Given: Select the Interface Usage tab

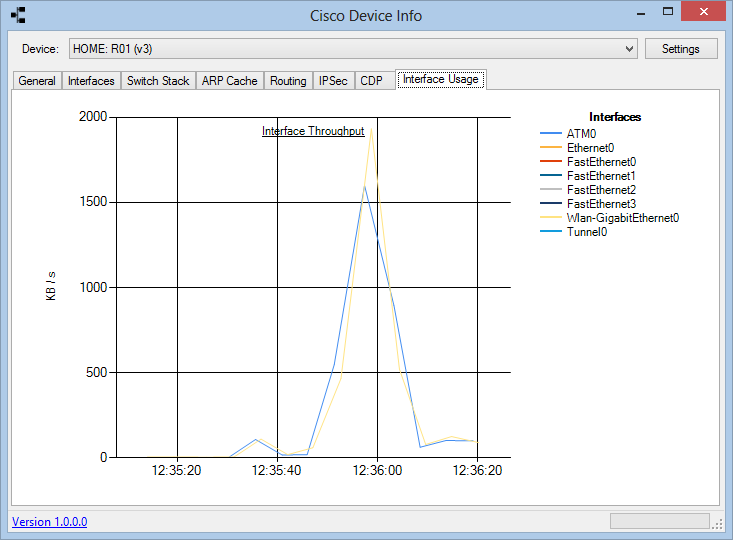Looking at the screenshot, I should tap(441, 79).
